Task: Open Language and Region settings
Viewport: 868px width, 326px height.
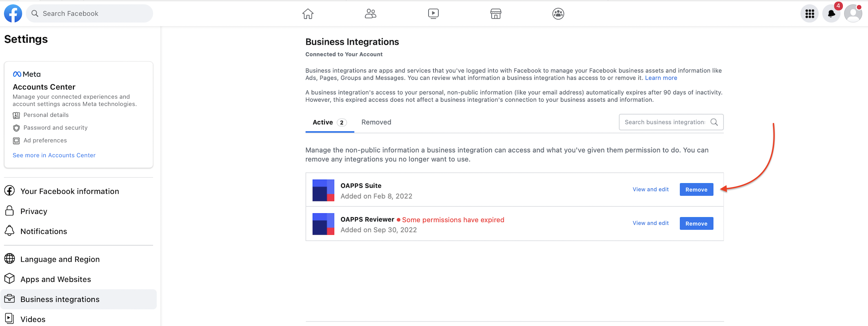Action: point(79,259)
